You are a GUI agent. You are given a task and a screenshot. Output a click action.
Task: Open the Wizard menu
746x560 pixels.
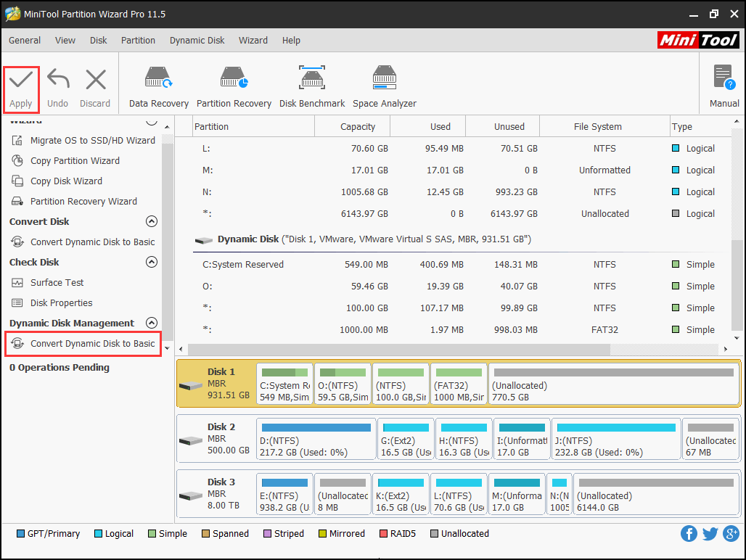(x=253, y=41)
